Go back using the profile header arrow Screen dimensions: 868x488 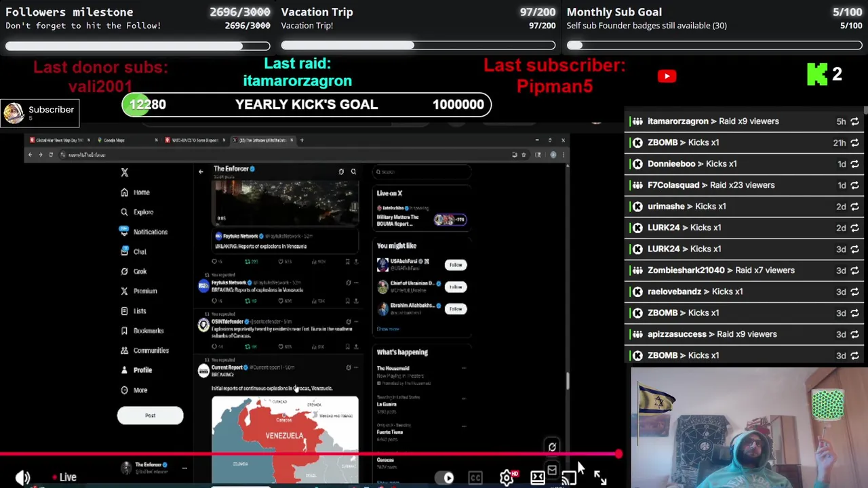coord(201,171)
